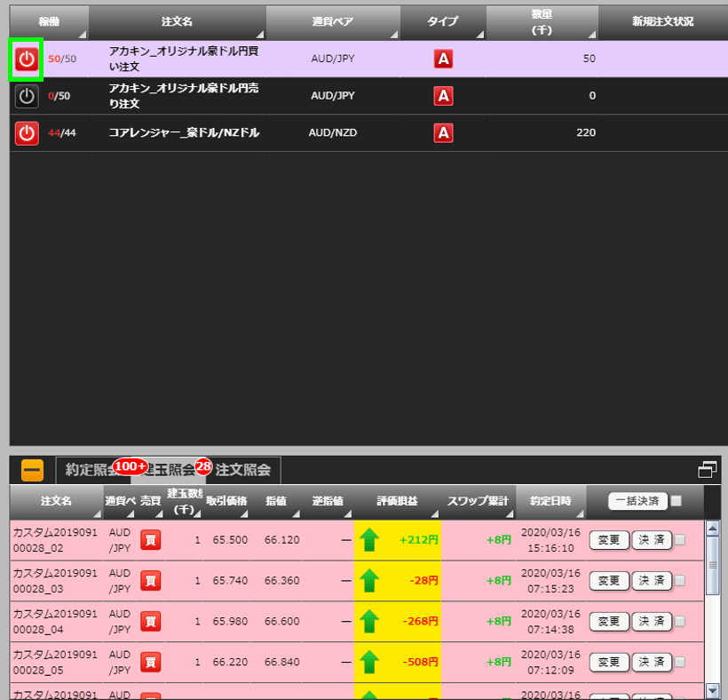Image resolution: width=728 pixels, height=700 pixels.
Task: Click 変更 button for position 00028_05
Action: tap(608, 662)
